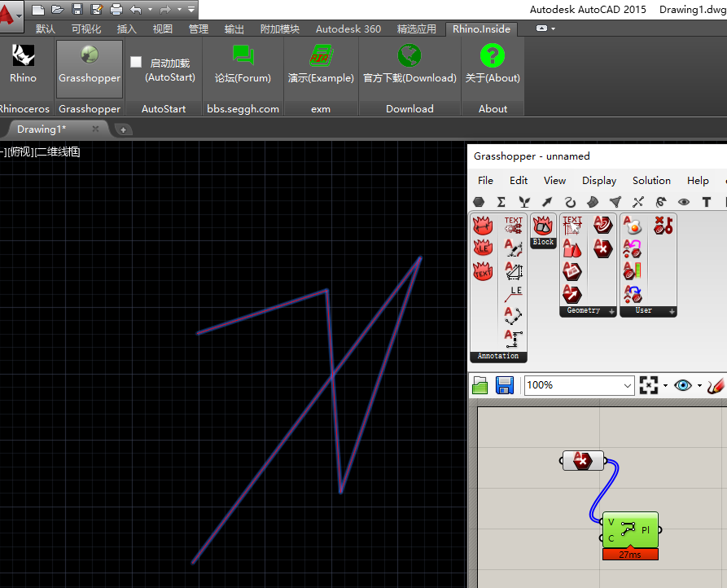
Task: Click the Plot printer icon
Action: click(116, 9)
